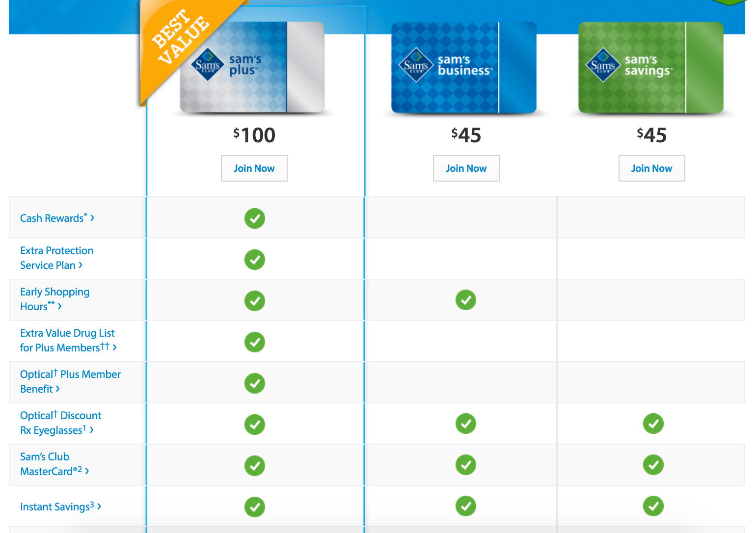Click Savings checkmark for Optical Discount Eyeglasses
756x533 pixels.
[x=653, y=424]
